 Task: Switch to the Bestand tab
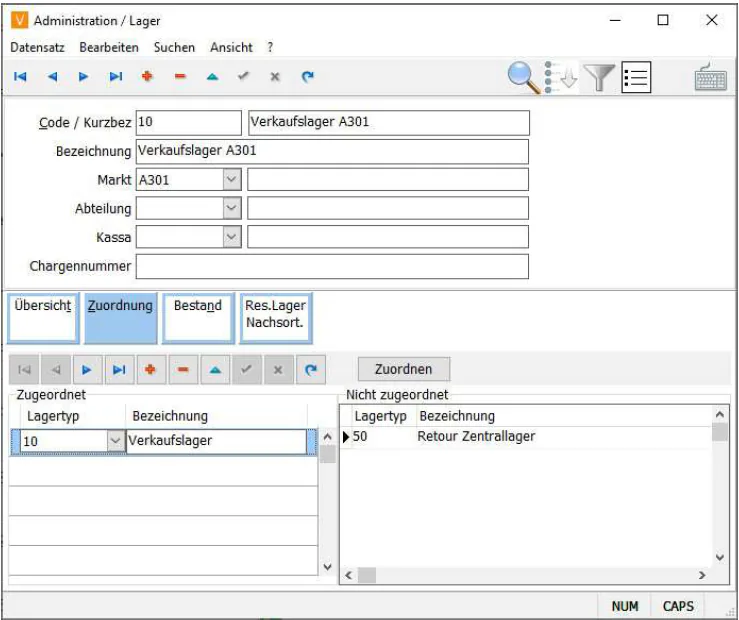click(198, 318)
